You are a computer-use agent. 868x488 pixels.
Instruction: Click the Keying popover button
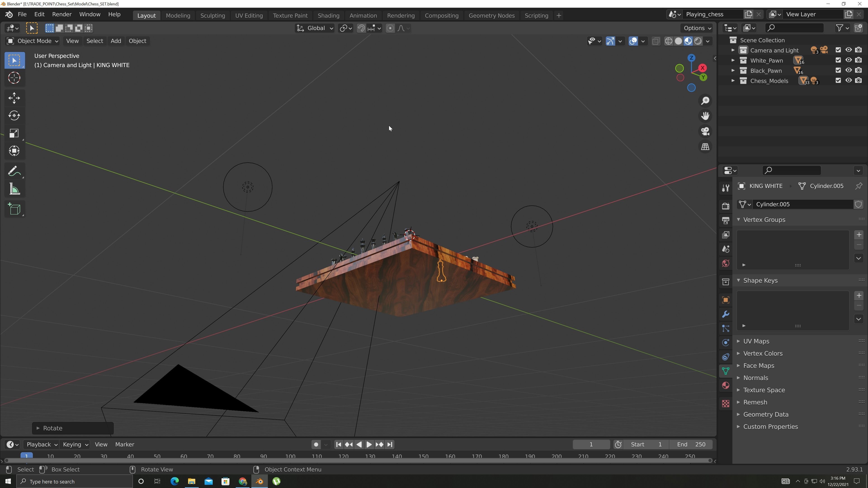(75, 445)
